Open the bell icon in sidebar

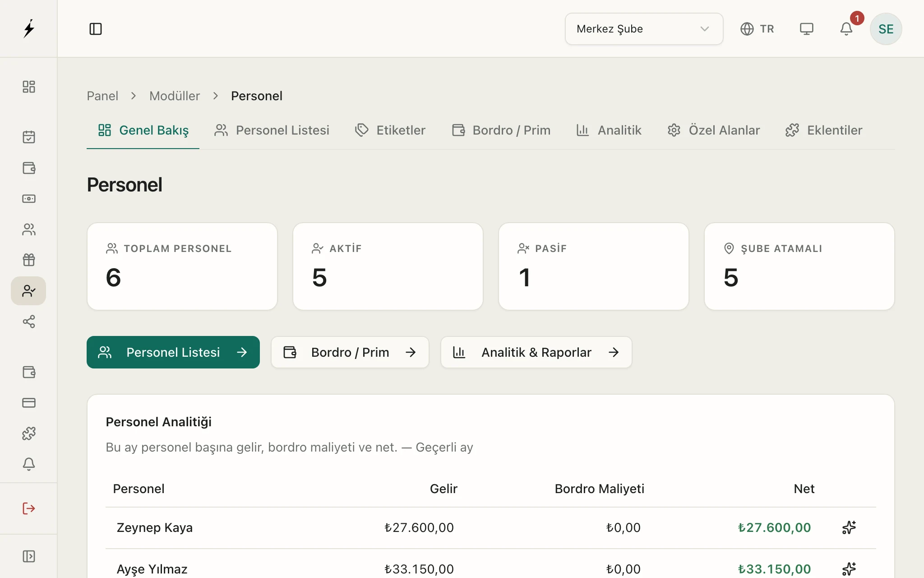[29, 464]
